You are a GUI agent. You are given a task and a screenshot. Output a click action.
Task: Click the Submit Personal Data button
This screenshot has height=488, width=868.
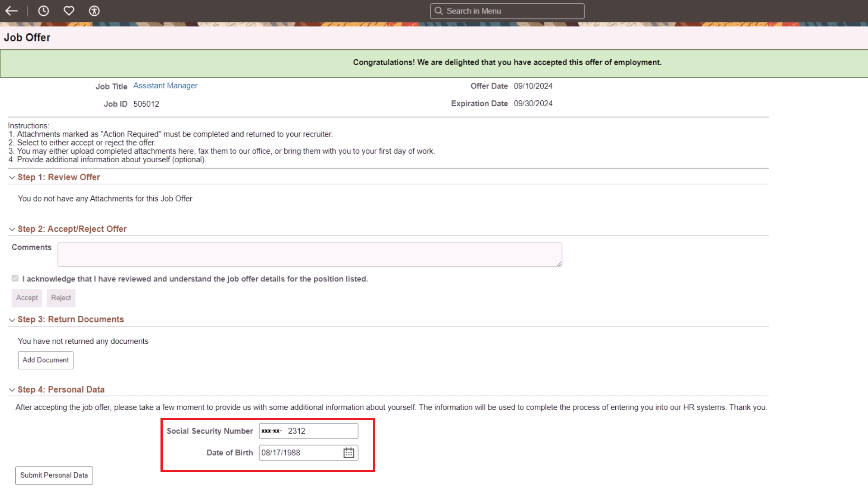tap(54, 475)
